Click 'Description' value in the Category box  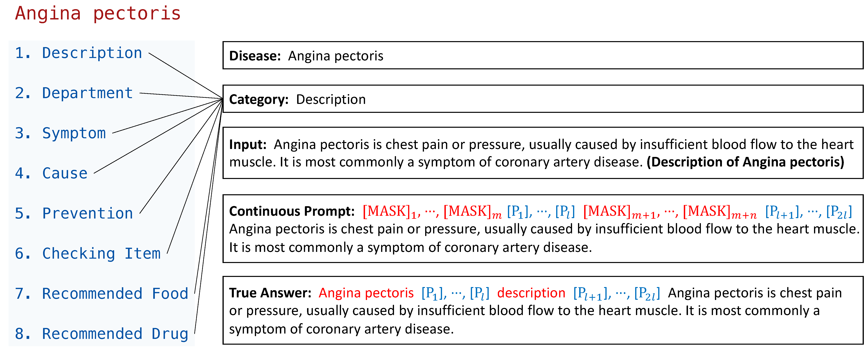pyautogui.click(x=331, y=100)
